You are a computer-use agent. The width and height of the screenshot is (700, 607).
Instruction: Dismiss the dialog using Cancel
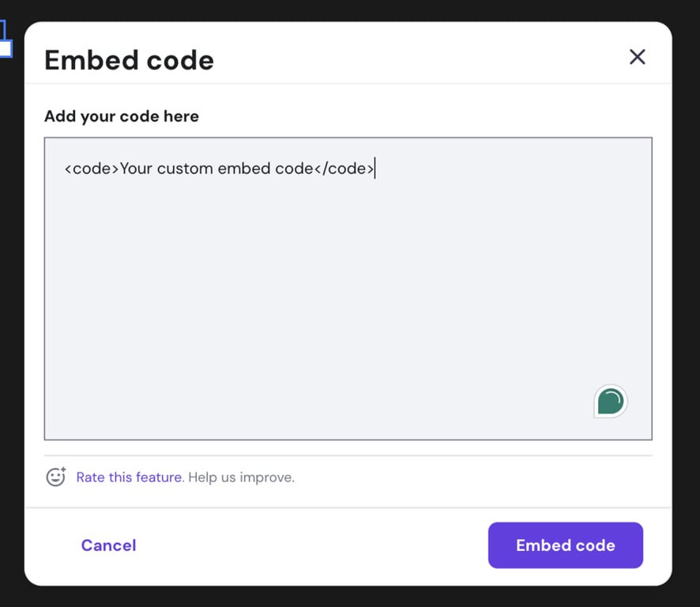108,545
